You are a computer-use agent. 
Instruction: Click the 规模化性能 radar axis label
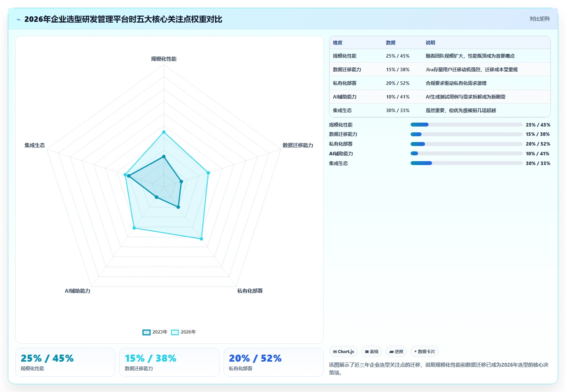pyautogui.click(x=164, y=59)
